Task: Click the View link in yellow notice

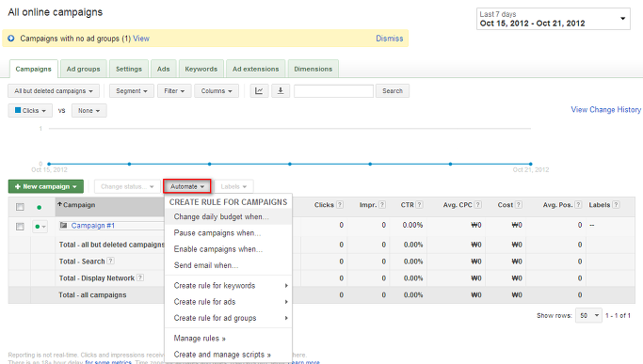Action: [141, 39]
